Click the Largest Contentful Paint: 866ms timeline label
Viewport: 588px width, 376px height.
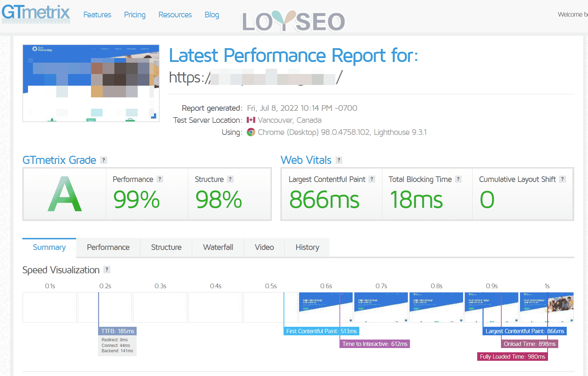pos(525,331)
